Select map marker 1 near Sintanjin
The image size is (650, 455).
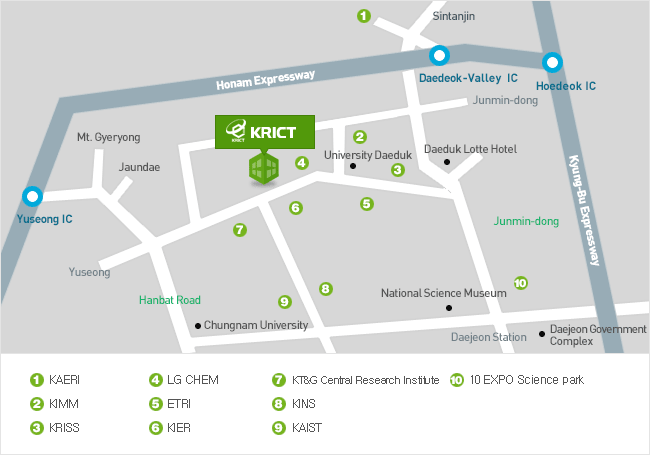click(364, 16)
